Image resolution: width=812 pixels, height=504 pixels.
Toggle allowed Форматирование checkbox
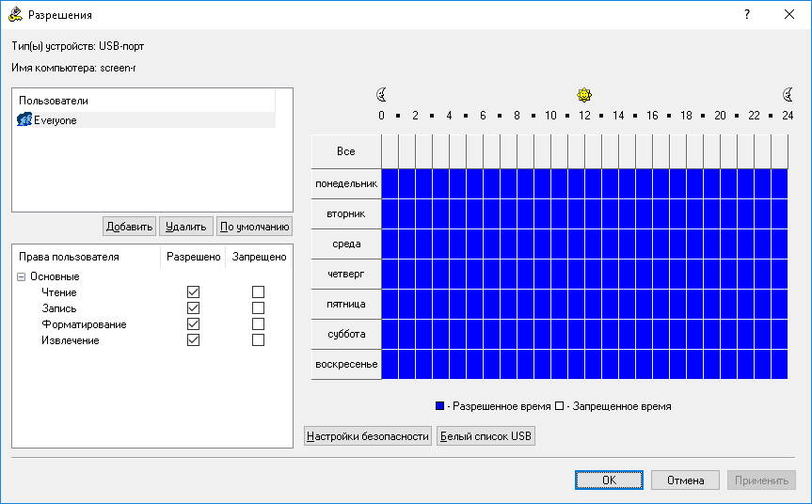tap(194, 324)
